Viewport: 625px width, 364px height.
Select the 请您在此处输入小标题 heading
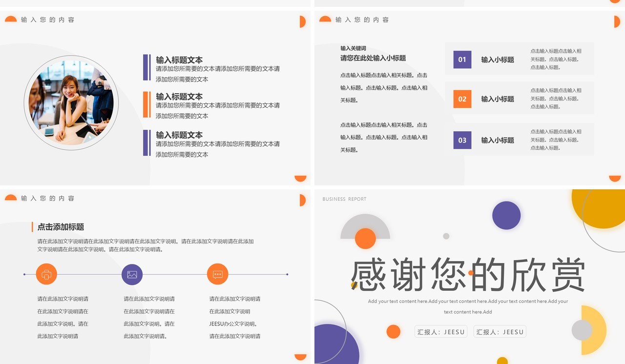coord(373,58)
